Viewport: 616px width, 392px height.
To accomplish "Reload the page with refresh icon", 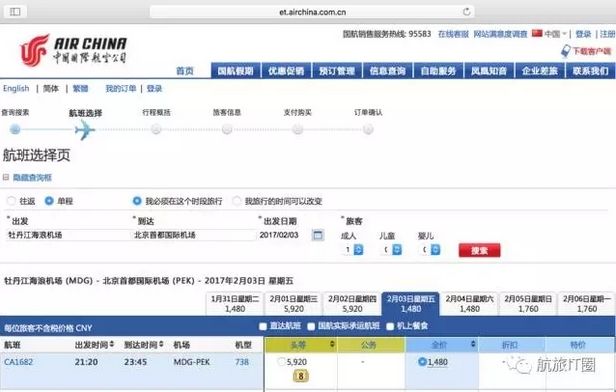I will point(466,12).
